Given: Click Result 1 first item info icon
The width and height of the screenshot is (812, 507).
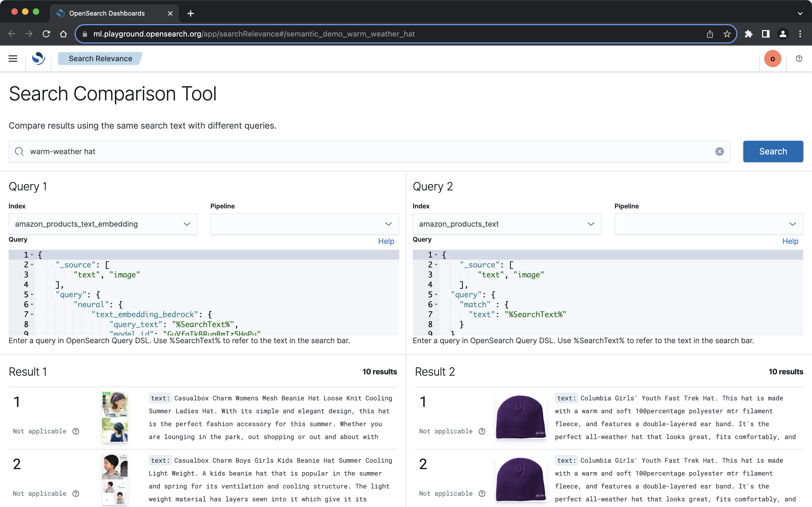Looking at the screenshot, I should click(x=76, y=431).
